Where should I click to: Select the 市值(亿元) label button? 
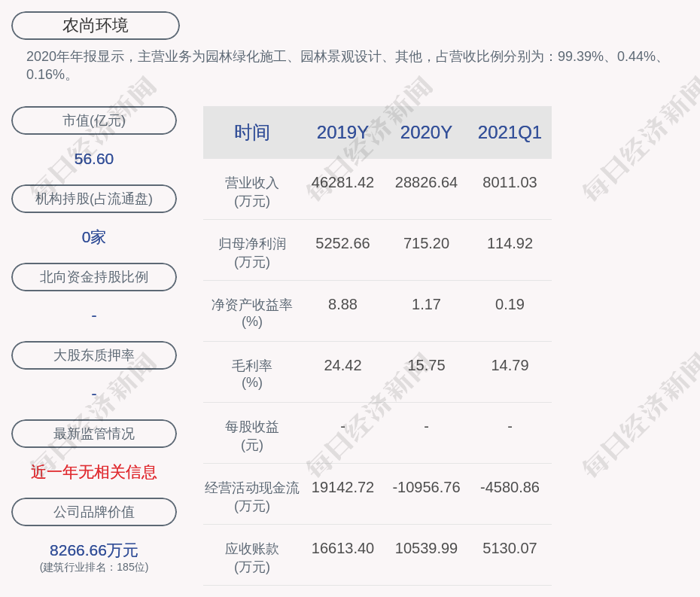tap(94, 120)
